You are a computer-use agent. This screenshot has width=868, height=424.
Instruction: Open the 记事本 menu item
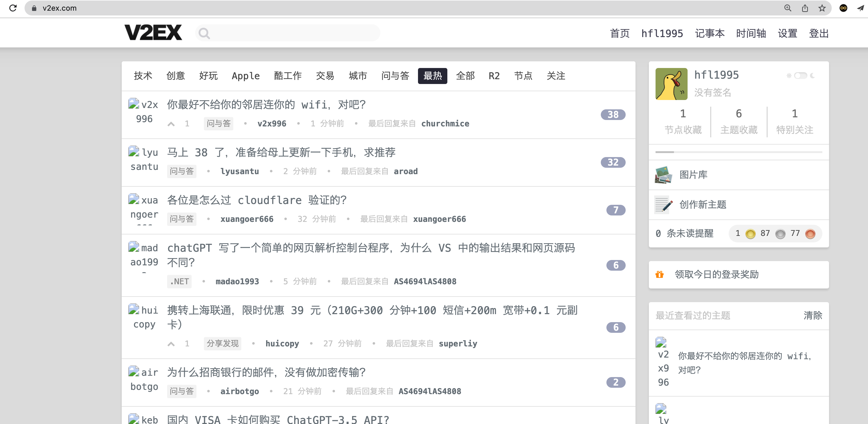(710, 33)
